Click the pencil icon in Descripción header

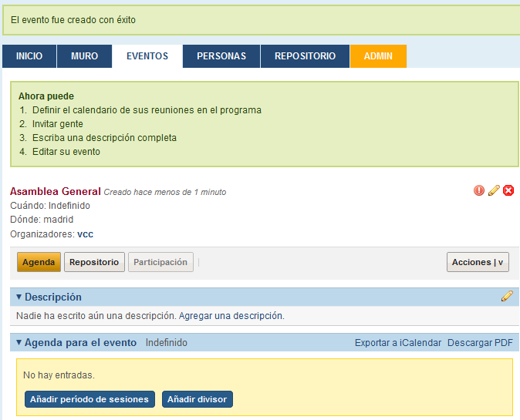(x=507, y=296)
